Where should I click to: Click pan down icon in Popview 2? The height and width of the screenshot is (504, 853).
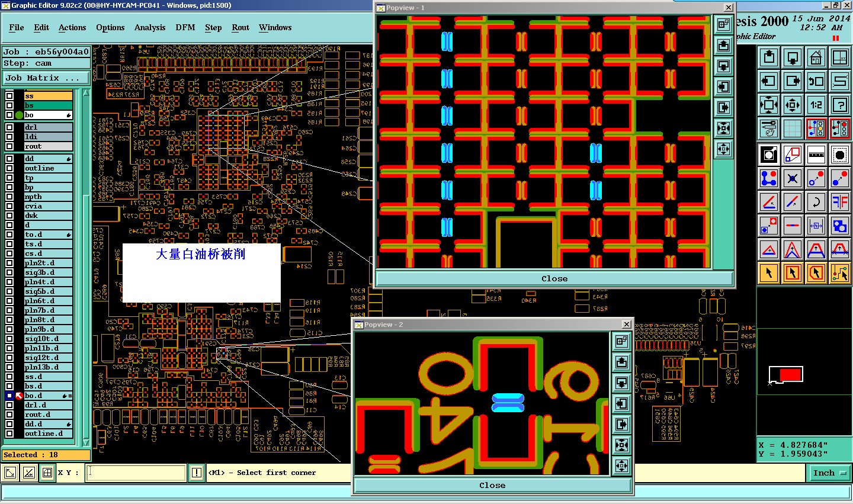(621, 383)
